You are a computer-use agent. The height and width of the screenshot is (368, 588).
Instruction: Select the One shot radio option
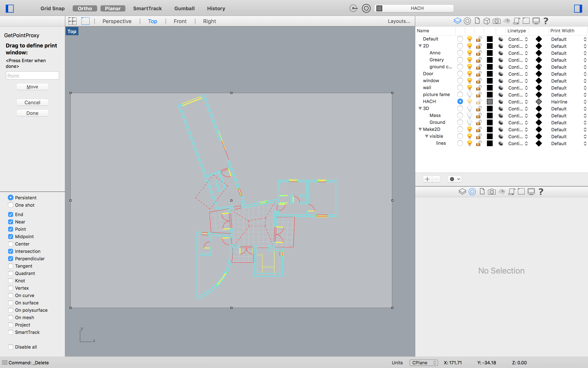[10, 205]
